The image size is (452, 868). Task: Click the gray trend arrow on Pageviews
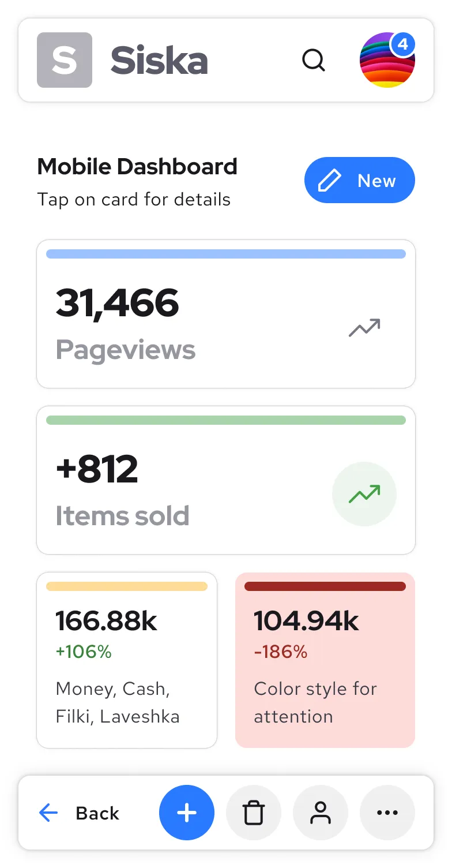(x=364, y=328)
